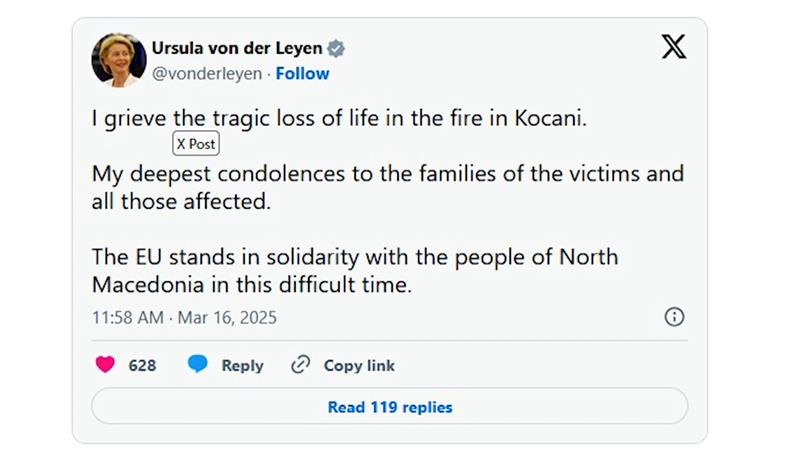
Task: Open the Ursula von der Leyen name link
Action: pos(237,48)
